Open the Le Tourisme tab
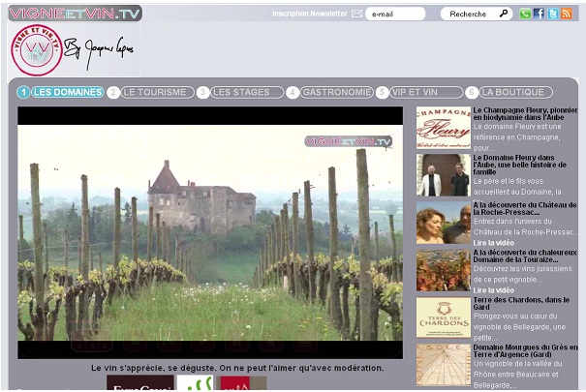 [157, 92]
